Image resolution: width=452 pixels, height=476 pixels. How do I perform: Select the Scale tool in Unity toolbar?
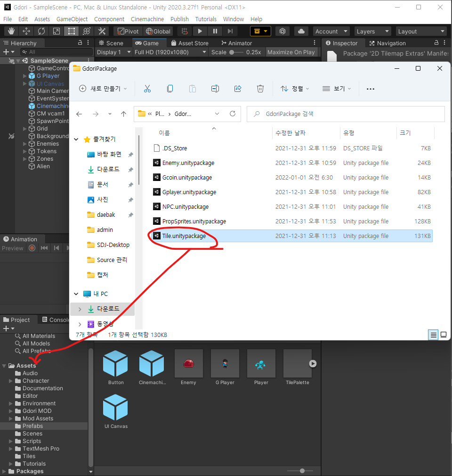[56, 31]
